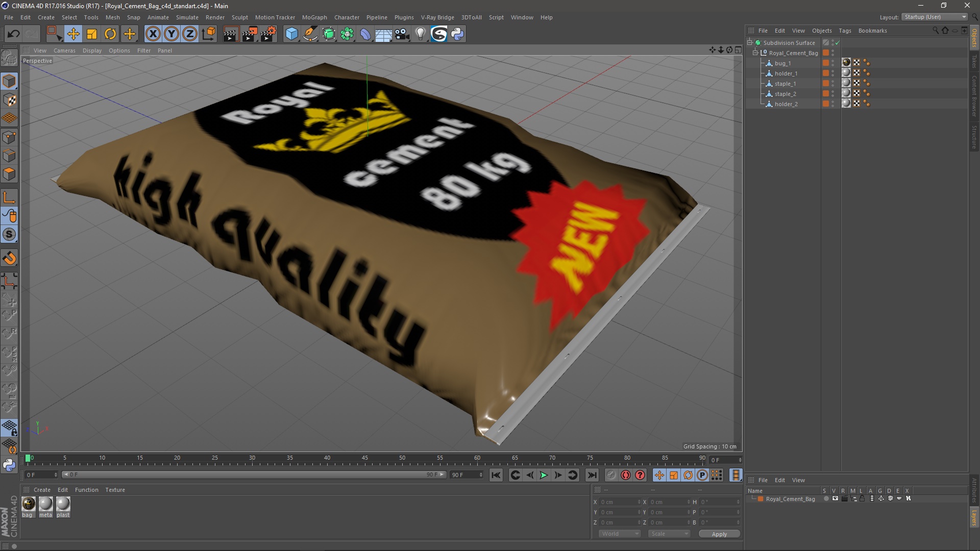
Task: Select the plast material swatch
Action: (x=63, y=504)
